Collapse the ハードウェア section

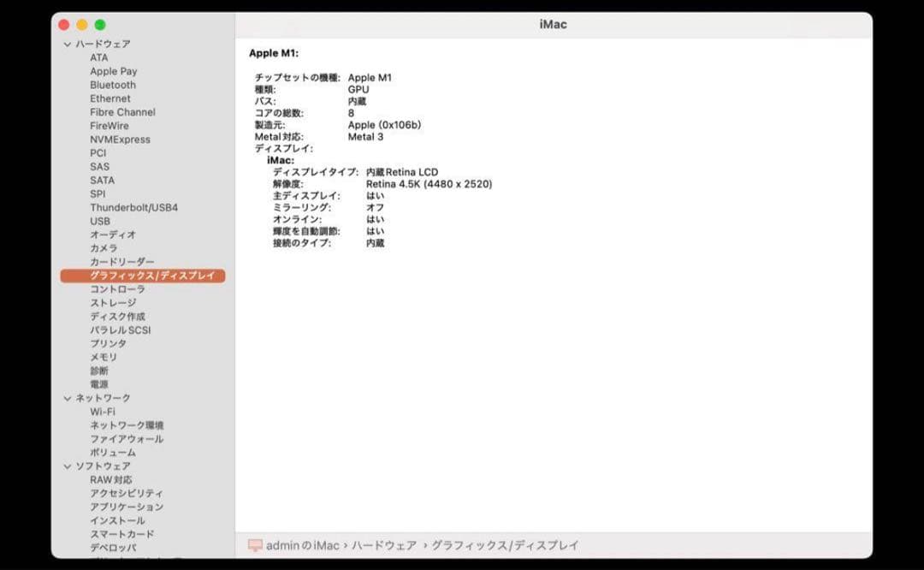[x=68, y=44]
